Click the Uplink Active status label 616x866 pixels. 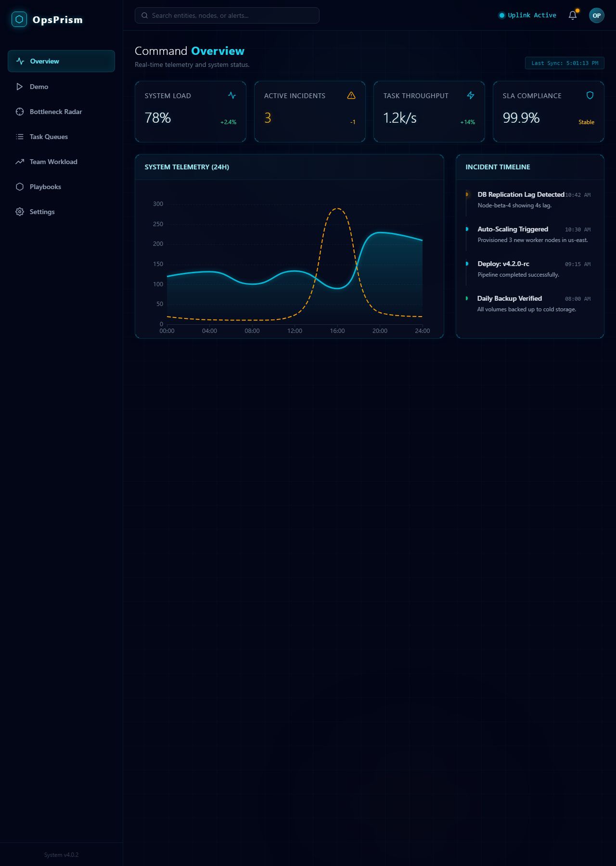(x=532, y=15)
